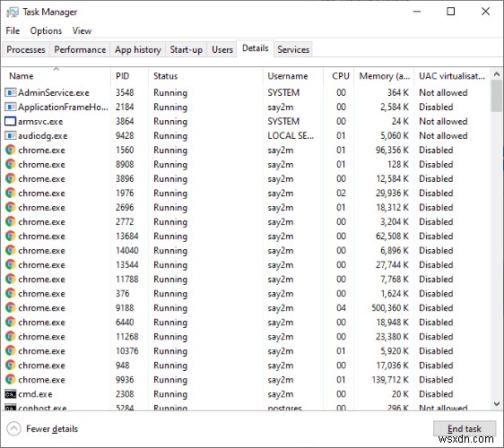Click Chrome icon for PID 14040
This screenshot has height=448, width=504.
tap(10, 251)
